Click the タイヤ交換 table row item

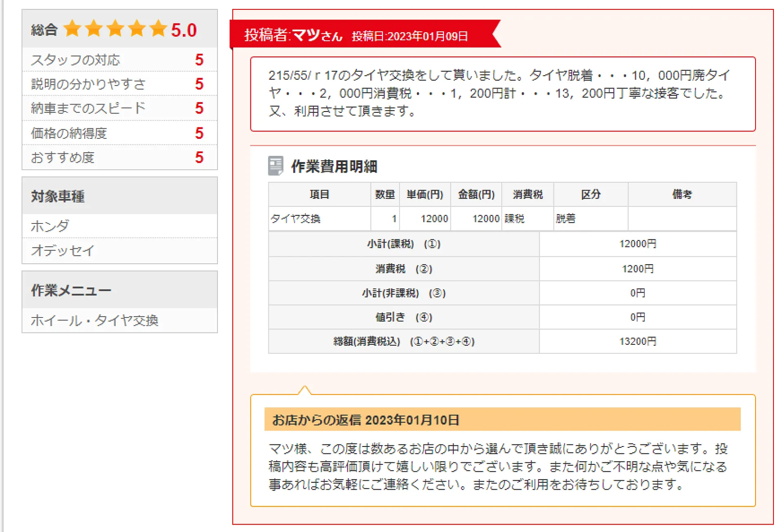pyautogui.click(x=296, y=219)
